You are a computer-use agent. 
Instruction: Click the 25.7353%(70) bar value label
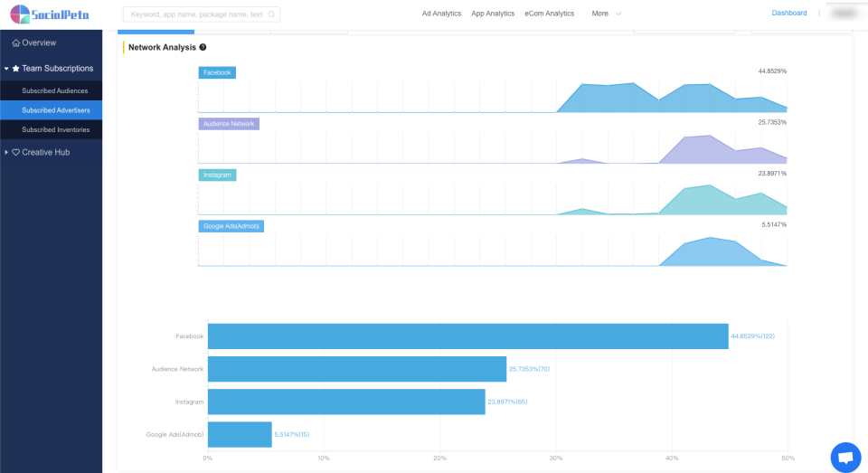[529, 369]
